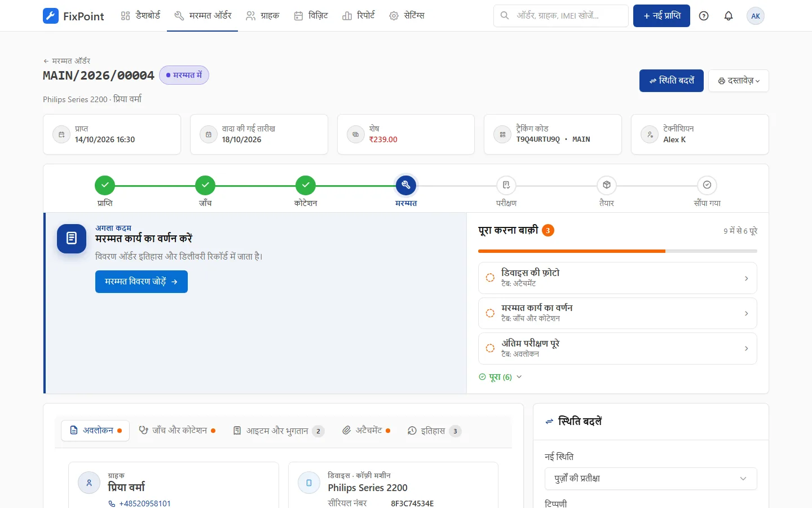Click the calendar icon in प्राप्त card

point(61,134)
